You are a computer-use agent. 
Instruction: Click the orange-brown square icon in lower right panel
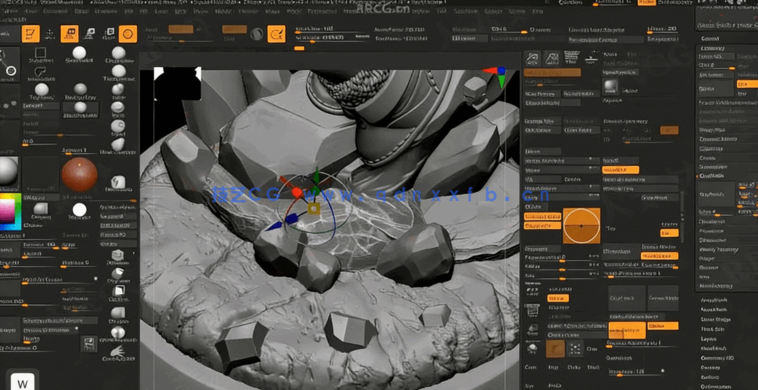click(555, 348)
